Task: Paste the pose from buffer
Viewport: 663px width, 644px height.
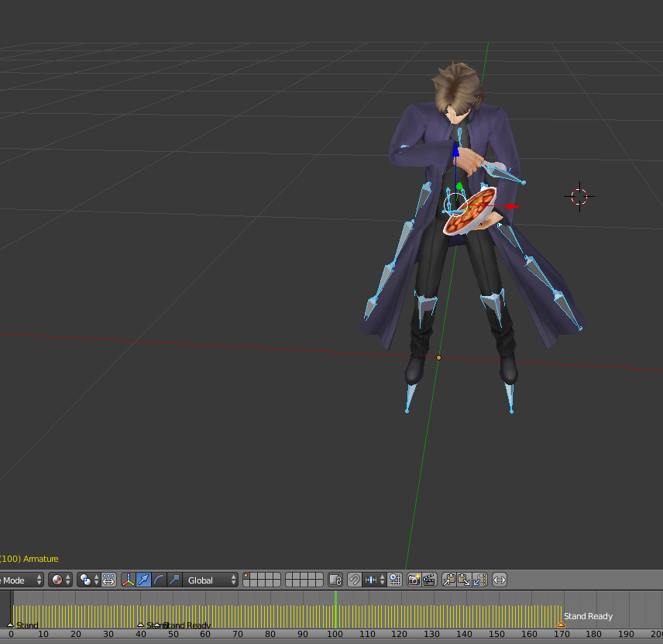Action: pyautogui.click(x=464, y=580)
